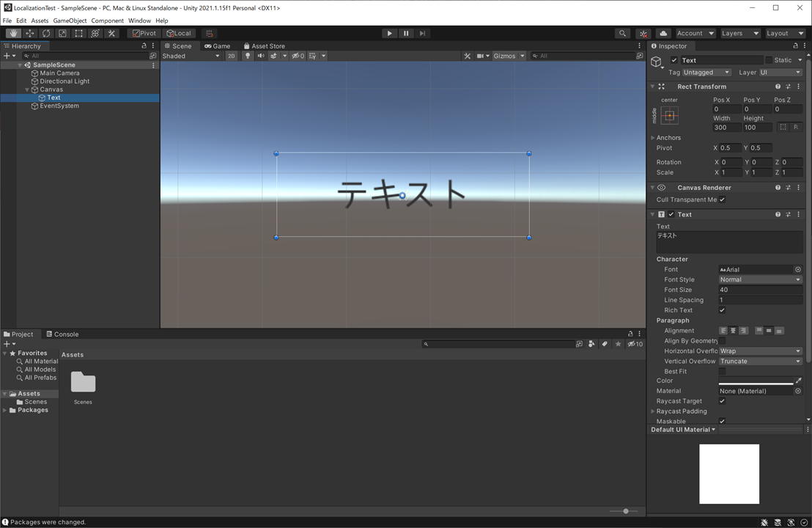Select the Rect Transform tool
Screen dimensions: 812x528
pos(78,33)
